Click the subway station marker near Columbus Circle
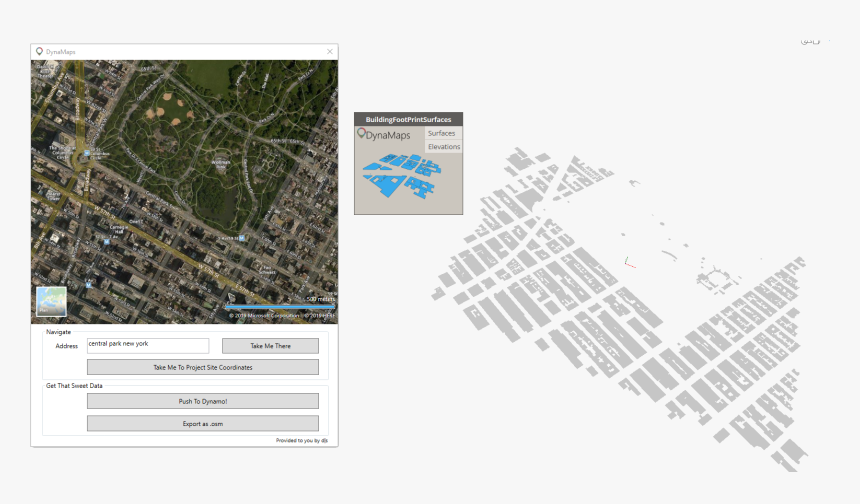 (x=88, y=154)
